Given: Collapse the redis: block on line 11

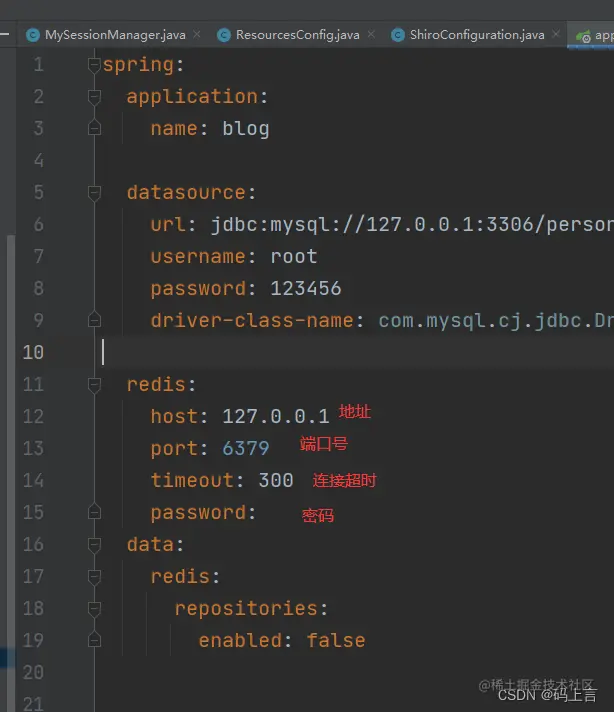Looking at the screenshot, I should 94,385.
